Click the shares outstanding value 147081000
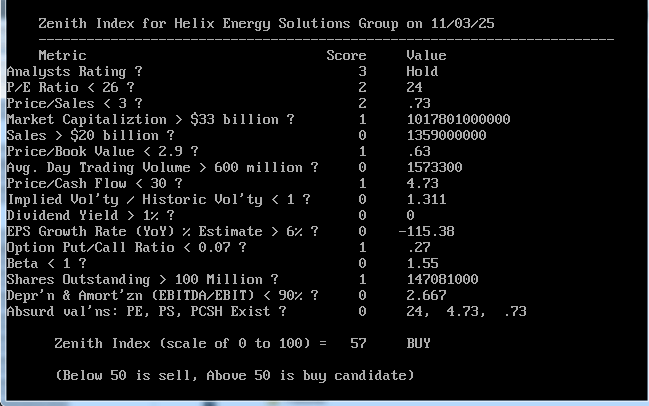This screenshot has width=649, height=406. (x=442, y=279)
